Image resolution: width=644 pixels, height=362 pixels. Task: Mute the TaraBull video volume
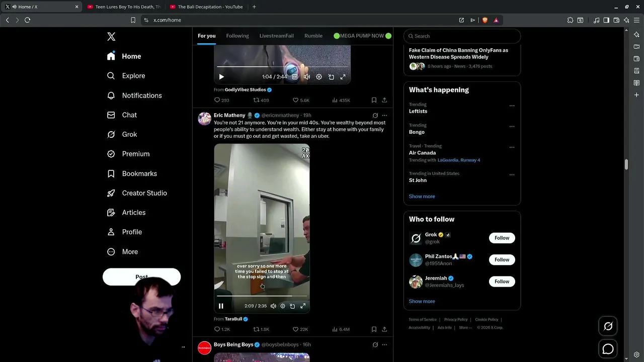coord(273,306)
